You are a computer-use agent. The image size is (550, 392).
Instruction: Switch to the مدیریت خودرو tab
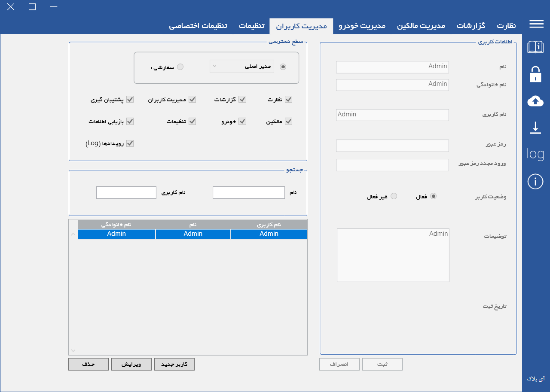coord(362,26)
